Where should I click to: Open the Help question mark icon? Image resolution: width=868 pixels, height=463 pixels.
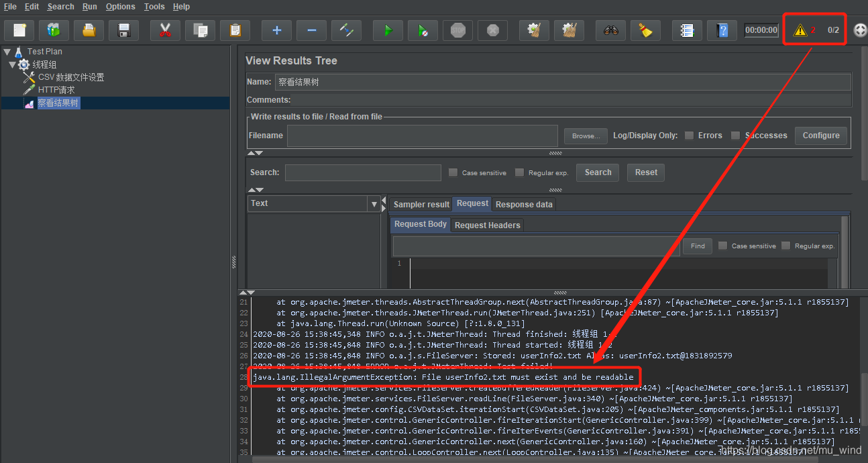(722, 30)
